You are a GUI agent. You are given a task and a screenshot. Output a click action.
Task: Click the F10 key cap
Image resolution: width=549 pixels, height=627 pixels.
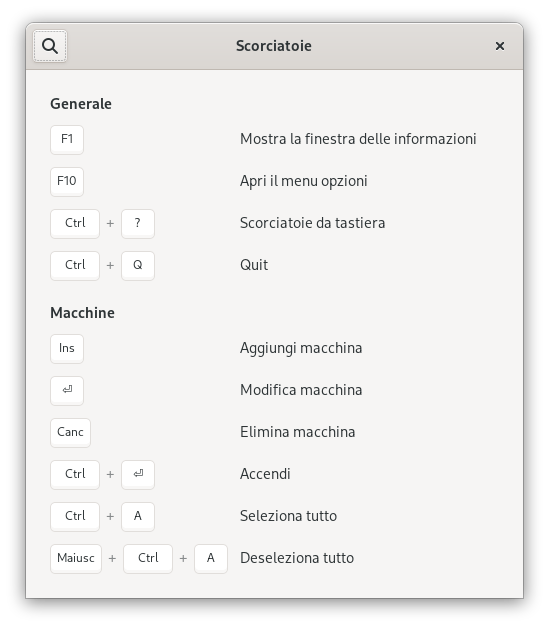pos(67,181)
